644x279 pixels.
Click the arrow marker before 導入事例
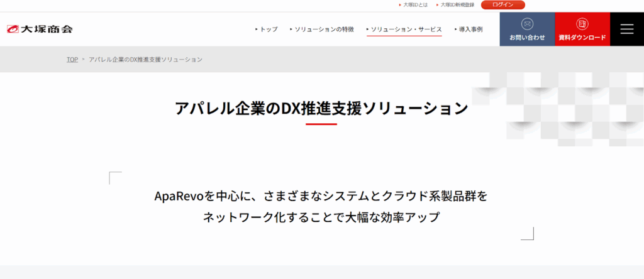coord(455,30)
